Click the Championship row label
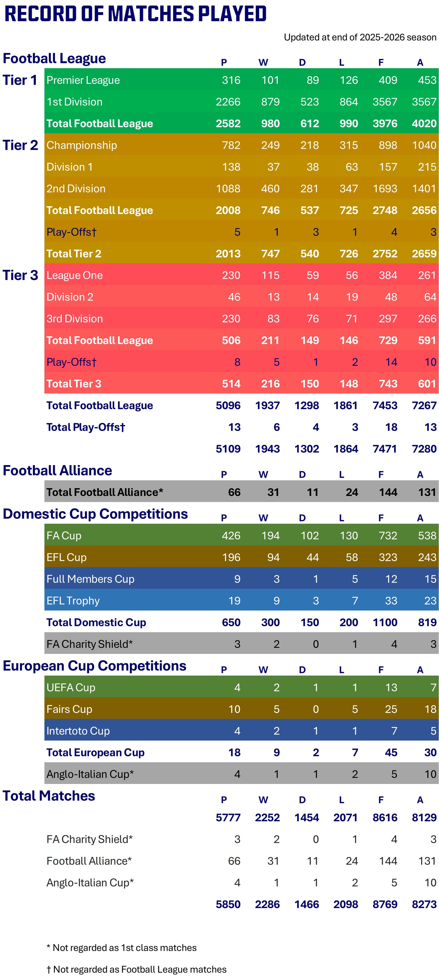The height and width of the screenshot is (980, 439). point(82,145)
